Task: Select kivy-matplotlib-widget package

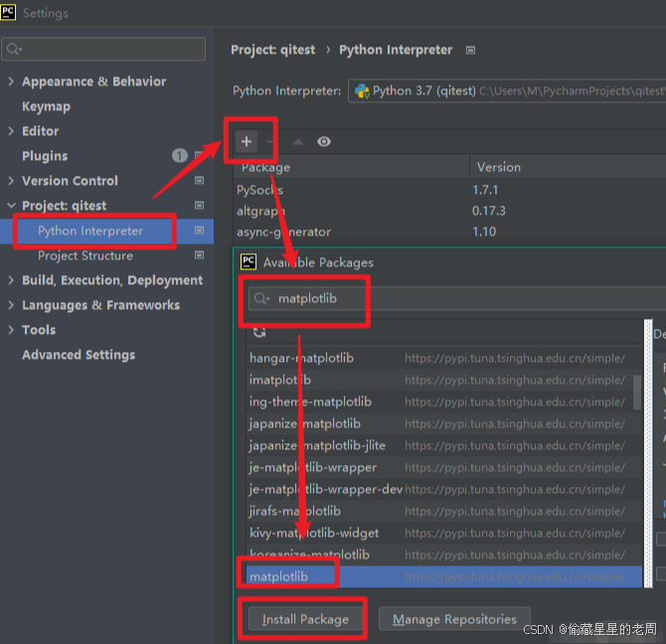Action: tap(444, 533)
